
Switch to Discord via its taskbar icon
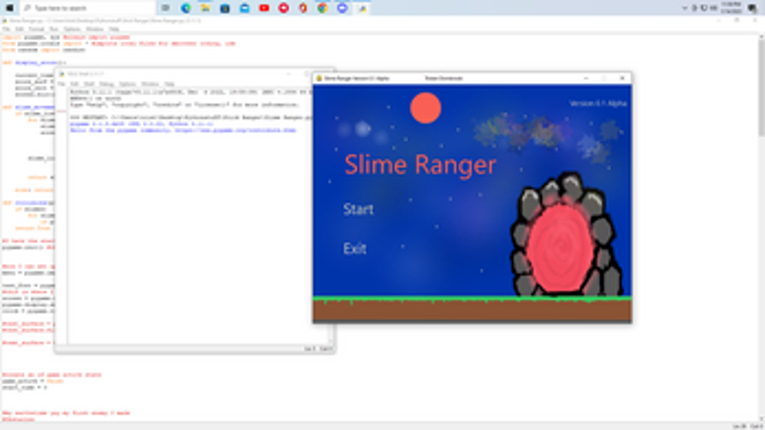click(x=342, y=7)
